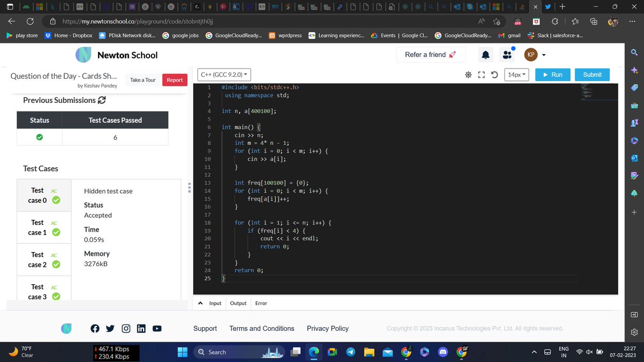This screenshot has width=644, height=362.
Task: Reset the code using the undo icon
Action: click(x=494, y=75)
